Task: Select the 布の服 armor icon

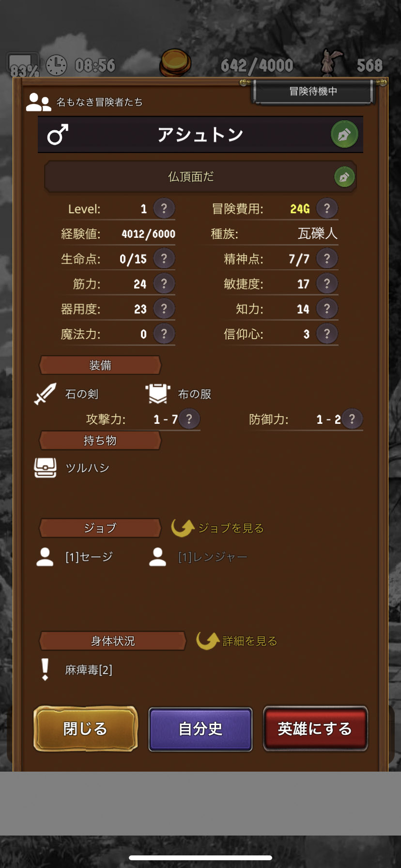Action: tap(158, 394)
